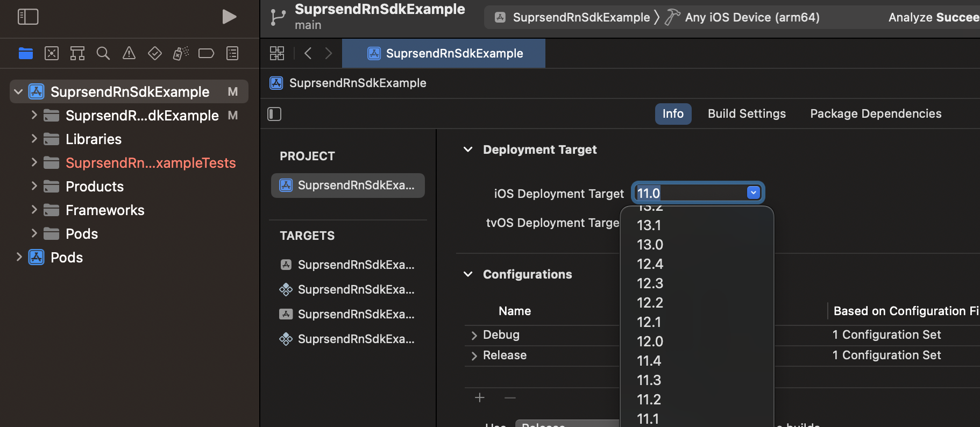Expand the Pods folder inside project

pyautogui.click(x=34, y=233)
